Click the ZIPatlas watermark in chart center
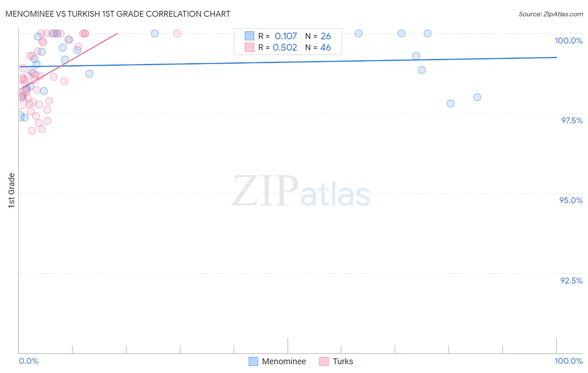This screenshot has height=373, width=588. coord(301,191)
